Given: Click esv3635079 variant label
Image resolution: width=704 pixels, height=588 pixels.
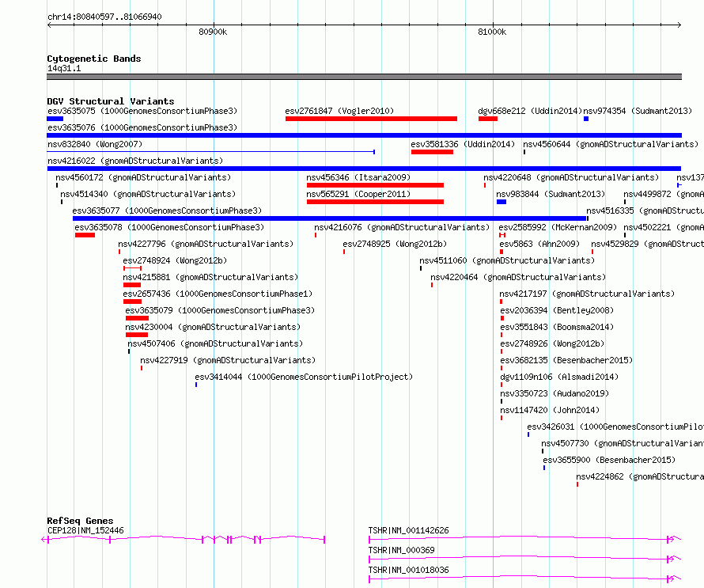Looking at the screenshot, I should [x=220, y=310].
